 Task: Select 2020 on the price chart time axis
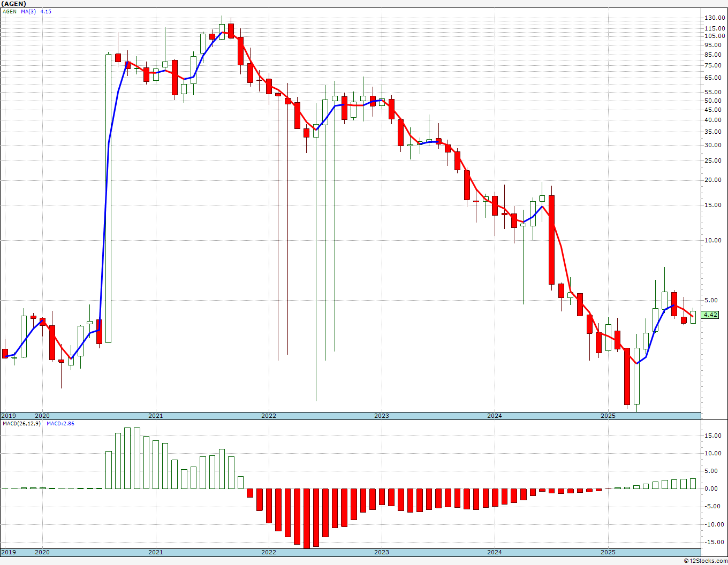(x=42, y=416)
